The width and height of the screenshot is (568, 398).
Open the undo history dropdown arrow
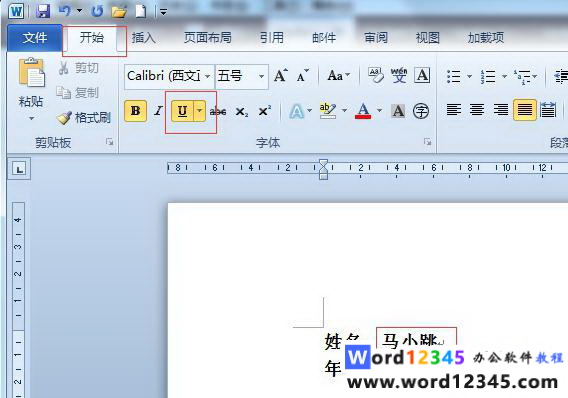[x=79, y=11]
